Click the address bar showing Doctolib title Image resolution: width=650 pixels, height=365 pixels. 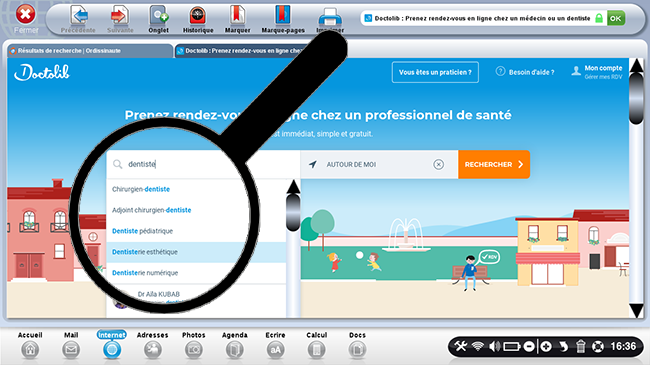(483, 18)
